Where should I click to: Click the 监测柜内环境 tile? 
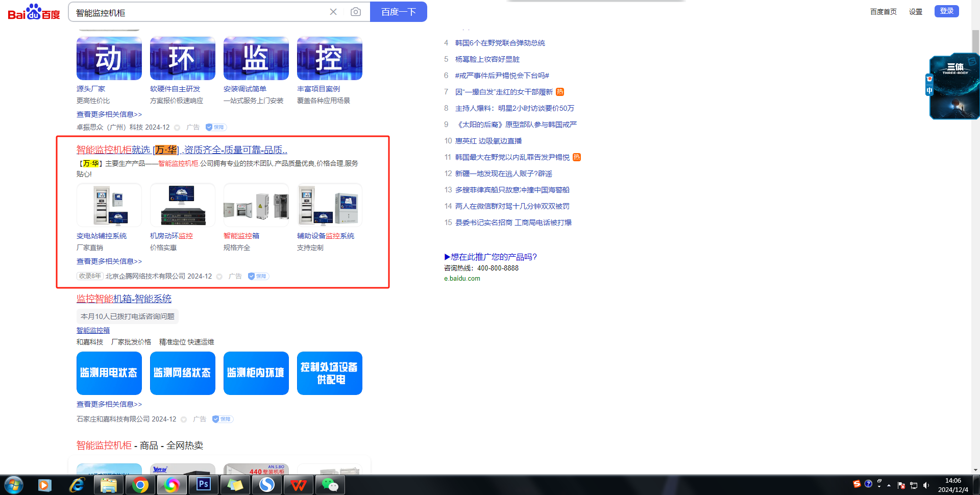[x=256, y=373]
